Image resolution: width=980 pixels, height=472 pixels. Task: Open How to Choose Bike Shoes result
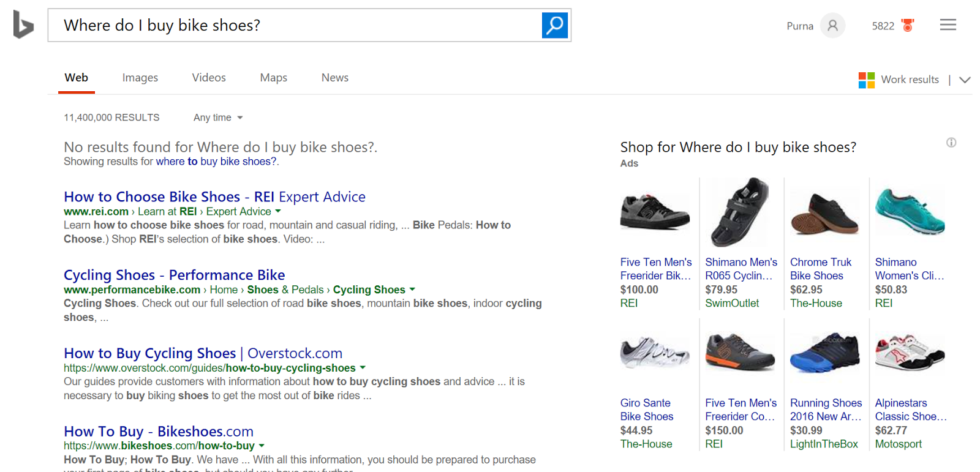click(214, 197)
